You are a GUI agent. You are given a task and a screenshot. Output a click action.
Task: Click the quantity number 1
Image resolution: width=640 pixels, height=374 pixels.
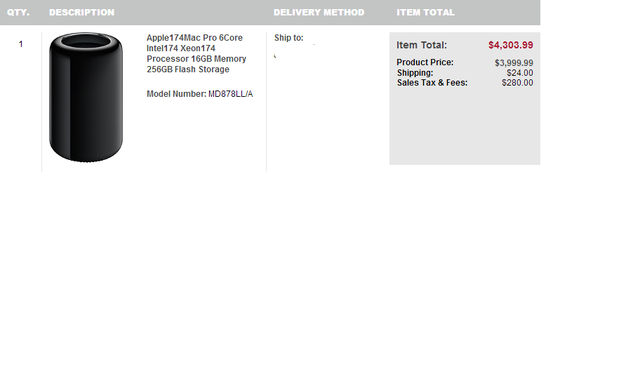(x=21, y=44)
